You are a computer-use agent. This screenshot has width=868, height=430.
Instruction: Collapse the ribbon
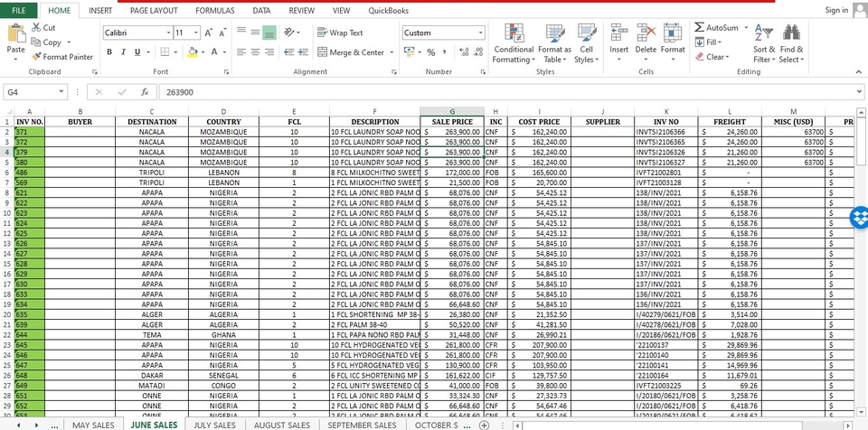coord(859,71)
